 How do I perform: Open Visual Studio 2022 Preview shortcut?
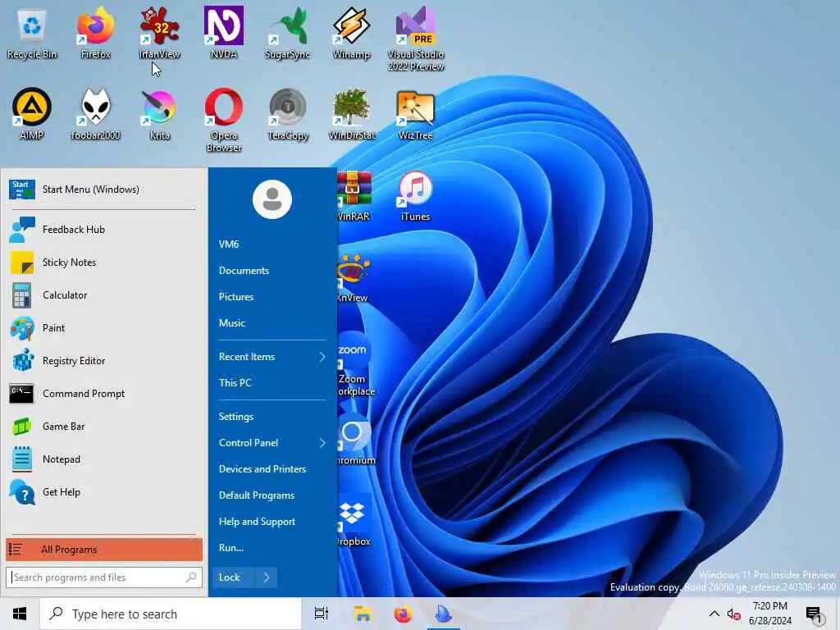[416, 39]
